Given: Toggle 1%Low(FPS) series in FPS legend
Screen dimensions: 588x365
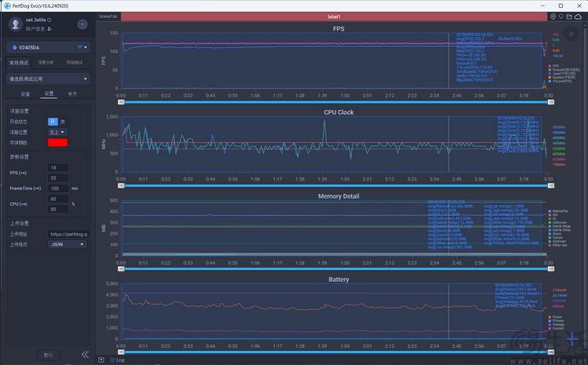Looking at the screenshot, I should click(561, 81).
